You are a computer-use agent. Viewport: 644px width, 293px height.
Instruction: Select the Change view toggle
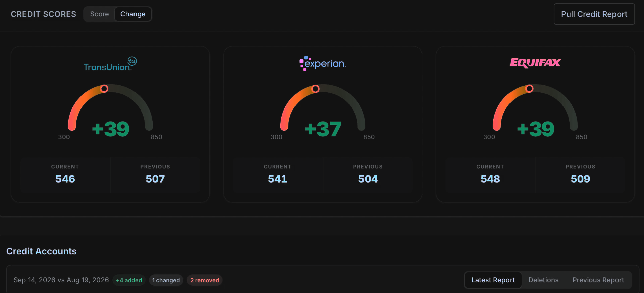[x=133, y=14]
